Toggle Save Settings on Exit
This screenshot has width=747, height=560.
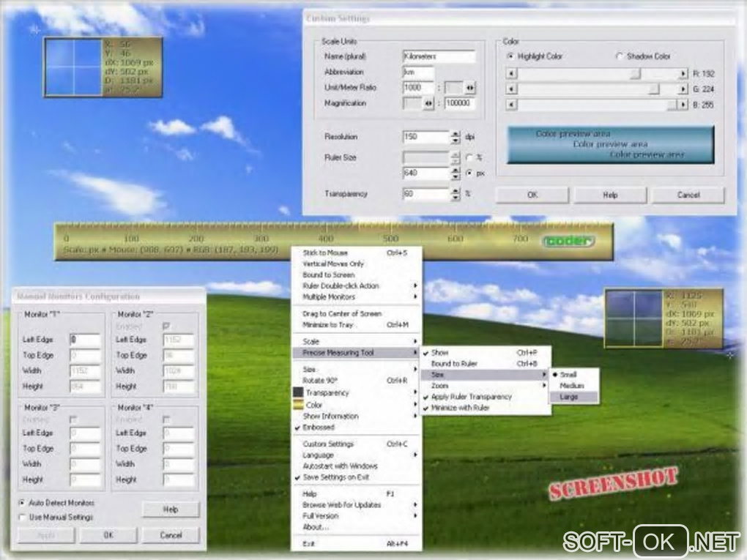tap(357, 477)
